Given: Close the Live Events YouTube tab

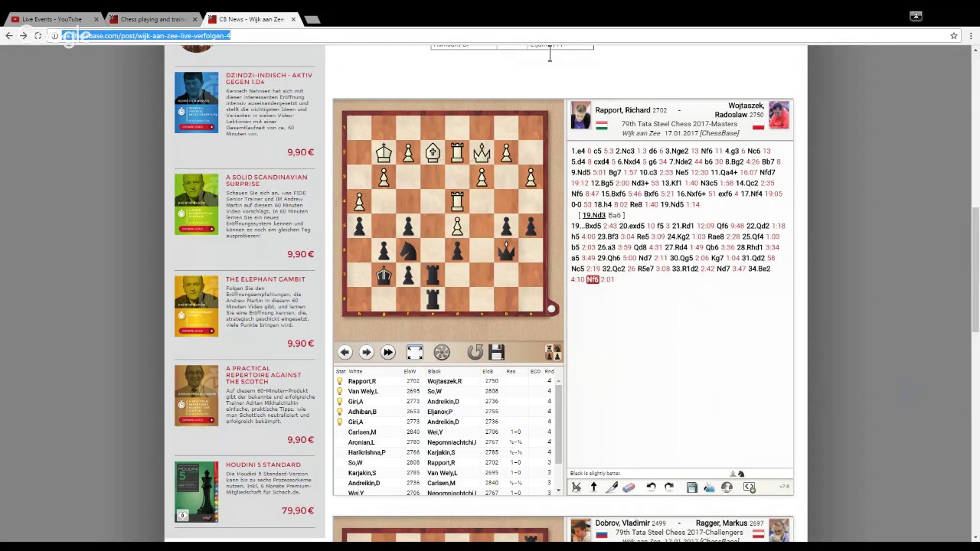Looking at the screenshot, I should click(96, 19).
